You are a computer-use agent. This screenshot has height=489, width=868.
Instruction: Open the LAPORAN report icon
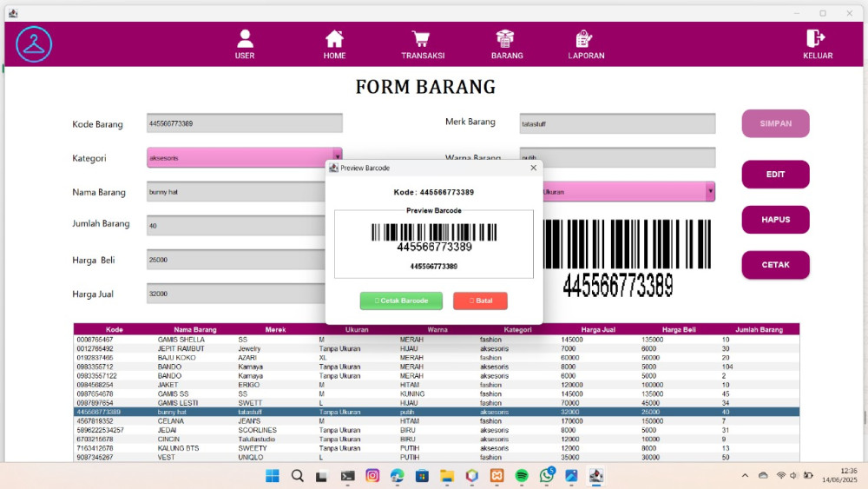point(586,43)
